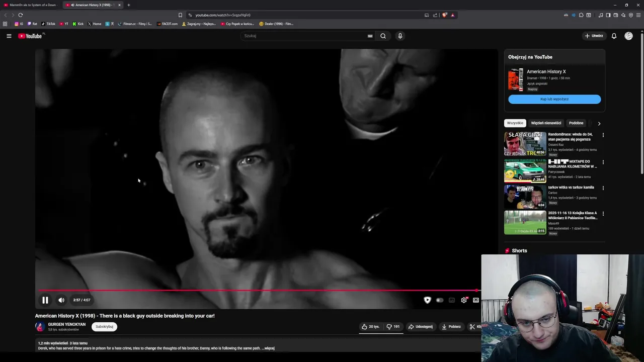Switch to theater mode view
The height and width of the screenshot is (362, 644).
pyautogui.click(x=476, y=300)
